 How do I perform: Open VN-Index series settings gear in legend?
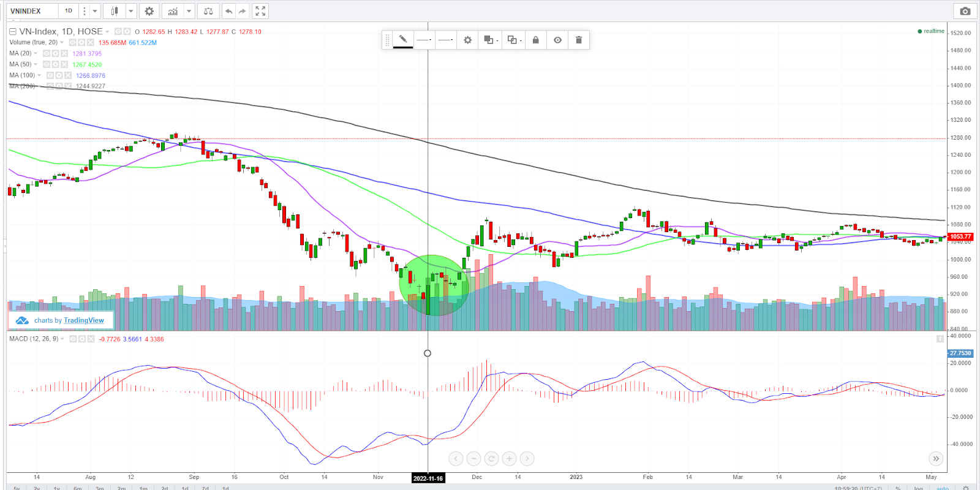tap(127, 31)
